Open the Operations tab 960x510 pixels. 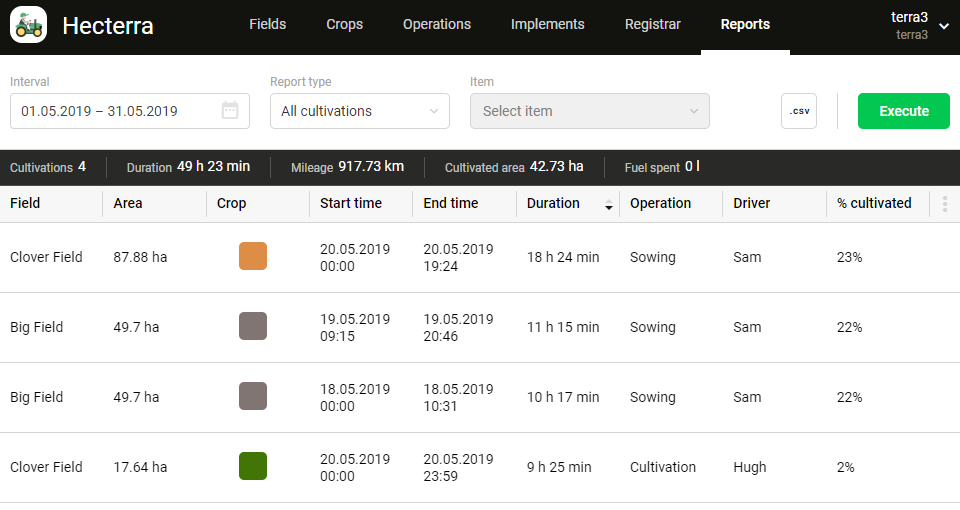(436, 25)
